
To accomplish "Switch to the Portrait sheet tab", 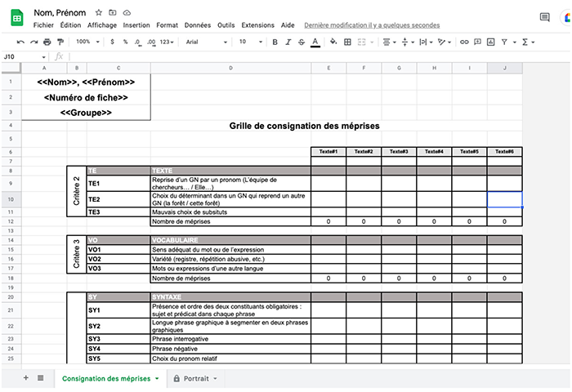I will pyautogui.click(x=196, y=378).
